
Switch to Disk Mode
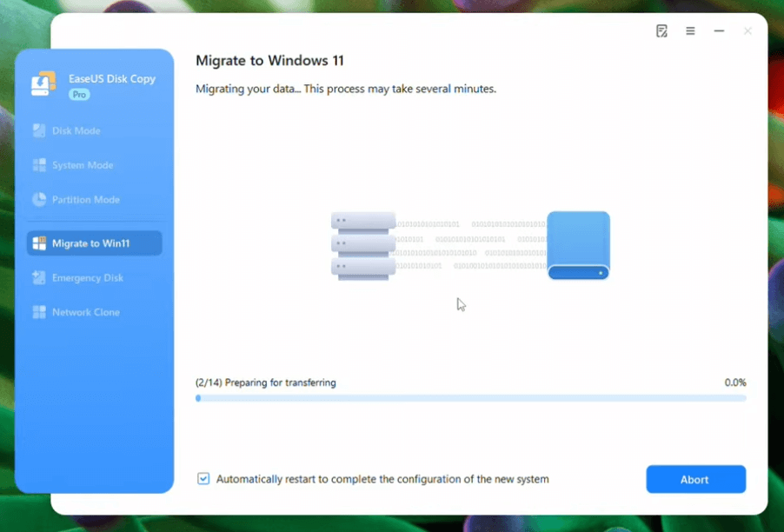click(x=78, y=130)
